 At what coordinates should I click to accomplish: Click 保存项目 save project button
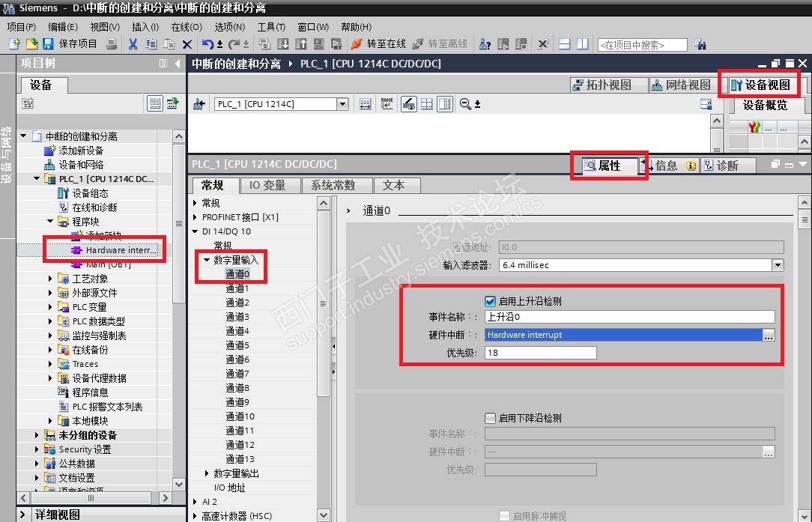[70, 44]
